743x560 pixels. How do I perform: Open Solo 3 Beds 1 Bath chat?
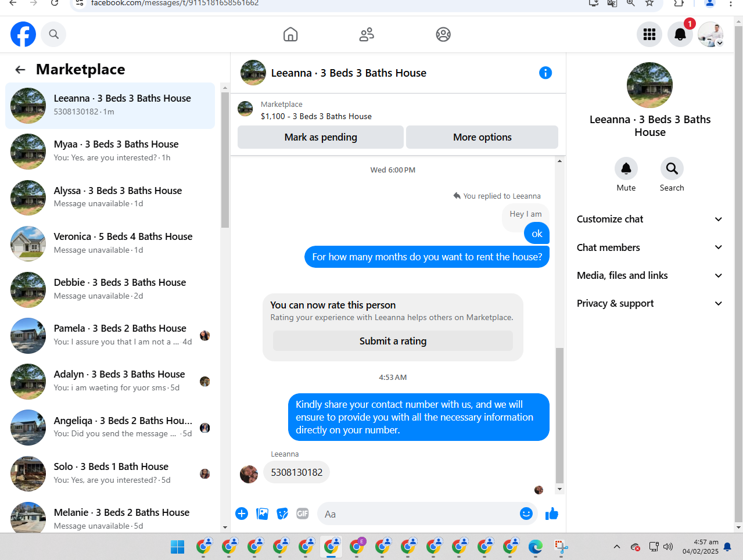[110, 473]
